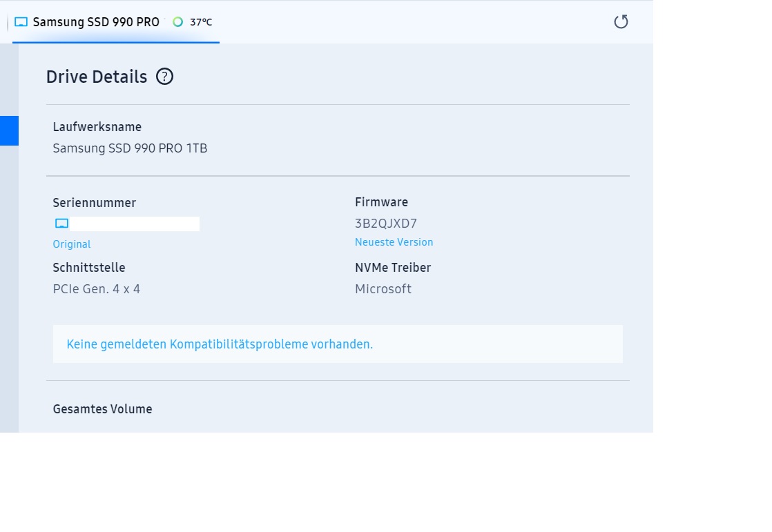This screenshot has height=532, width=772.
Task: Click the drive name Samsung SSD 990 PRO 1TB
Action: (130, 148)
